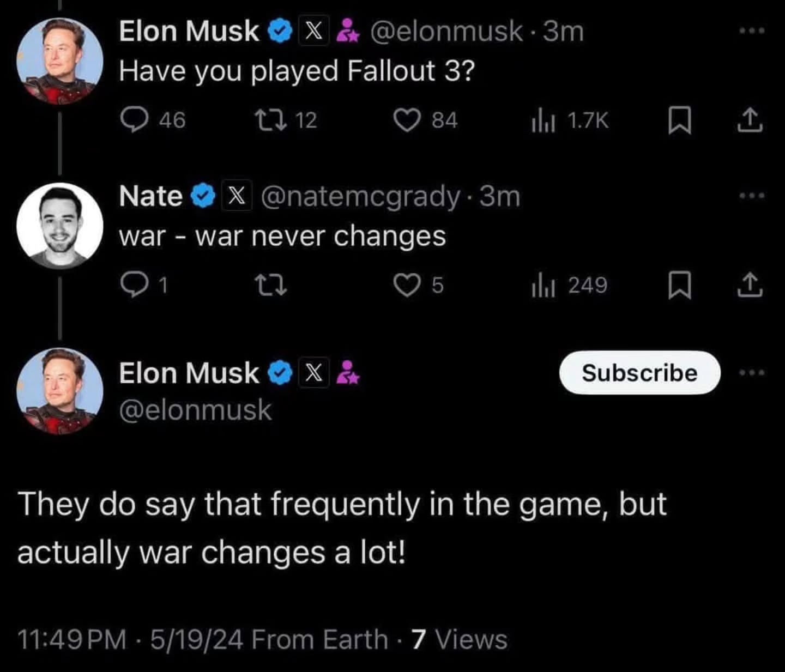Open the @elonmusk handle under main tweet
The image size is (785, 672).
click(195, 410)
